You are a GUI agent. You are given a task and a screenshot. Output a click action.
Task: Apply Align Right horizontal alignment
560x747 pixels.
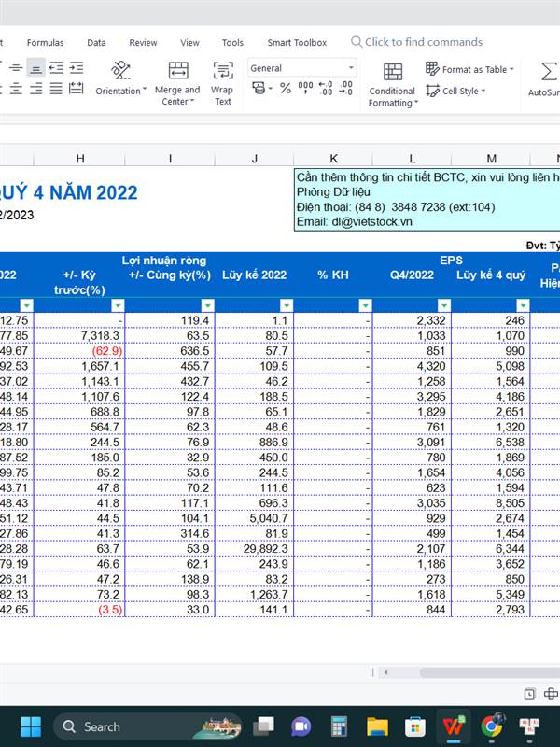click(36, 89)
